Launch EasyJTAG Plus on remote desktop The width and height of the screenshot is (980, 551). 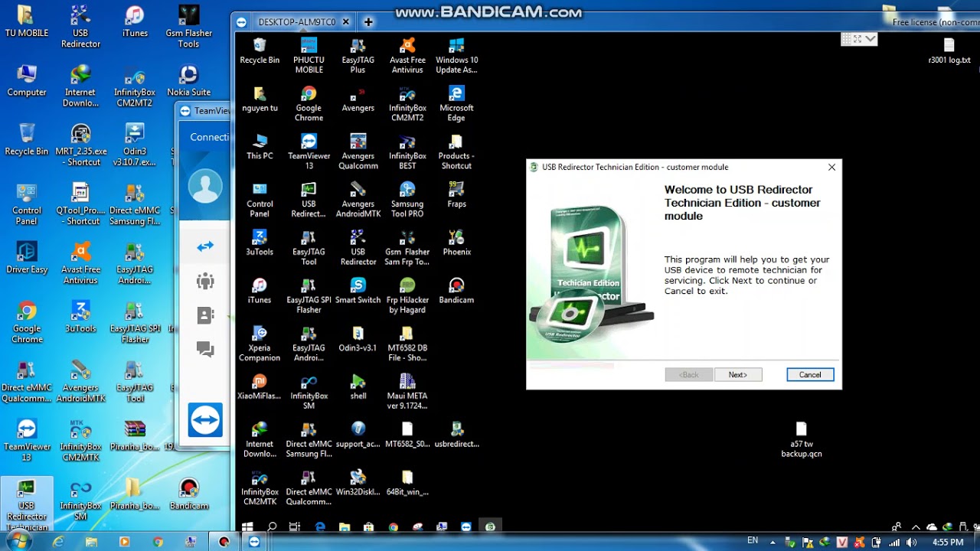[358, 55]
